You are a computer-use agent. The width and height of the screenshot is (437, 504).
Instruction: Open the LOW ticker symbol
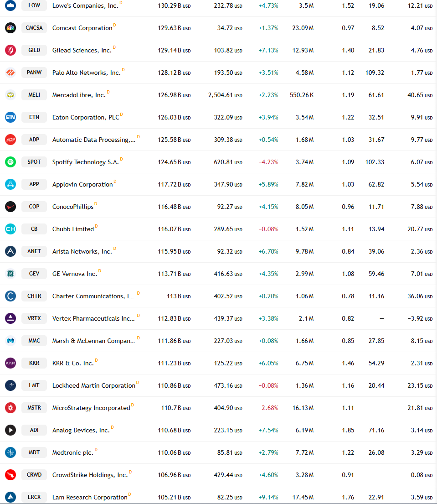click(34, 5)
